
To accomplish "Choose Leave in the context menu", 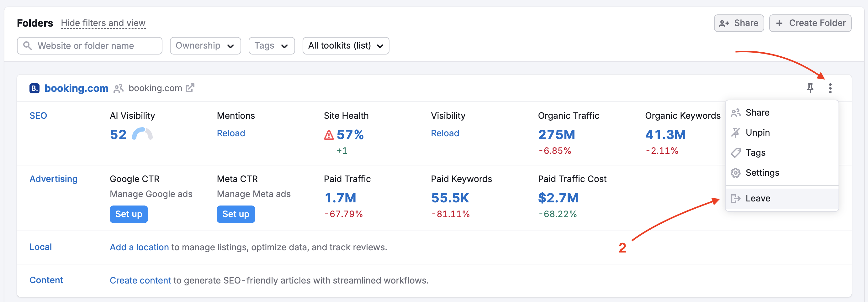I will tap(758, 198).
